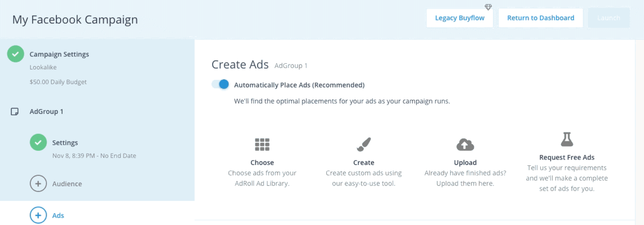Click the Request Free Ads flask icon

567,139
